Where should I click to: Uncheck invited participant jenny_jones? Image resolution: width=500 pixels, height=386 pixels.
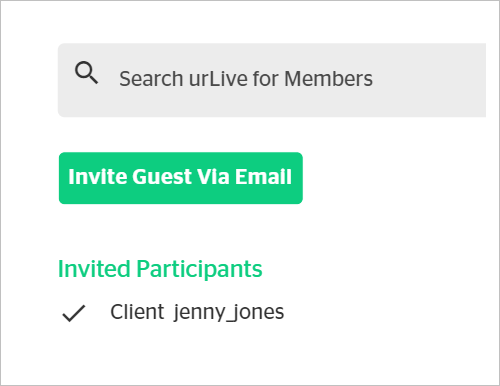tap(74, 313)
